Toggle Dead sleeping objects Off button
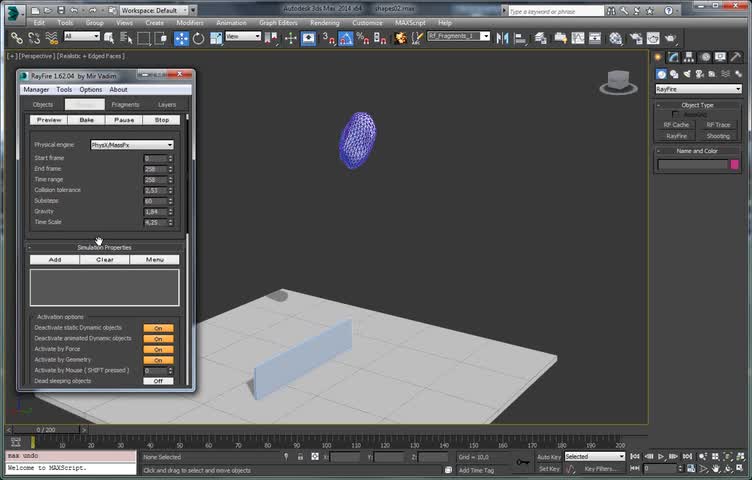 158,381
